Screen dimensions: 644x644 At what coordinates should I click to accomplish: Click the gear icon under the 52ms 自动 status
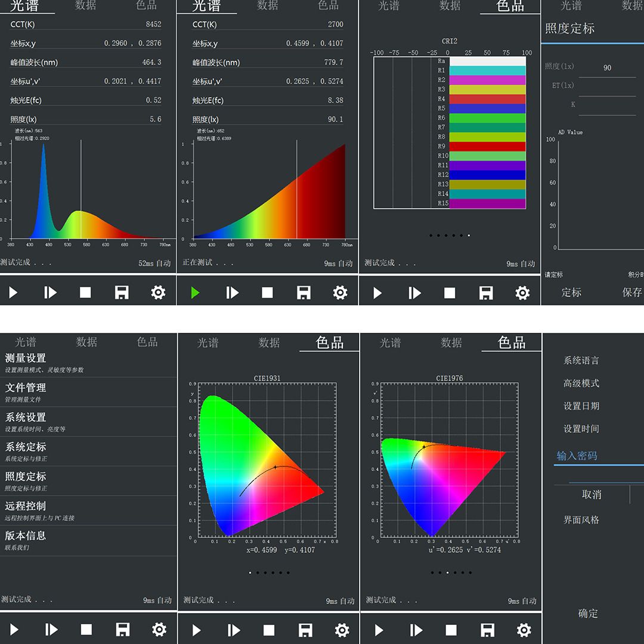158,292
